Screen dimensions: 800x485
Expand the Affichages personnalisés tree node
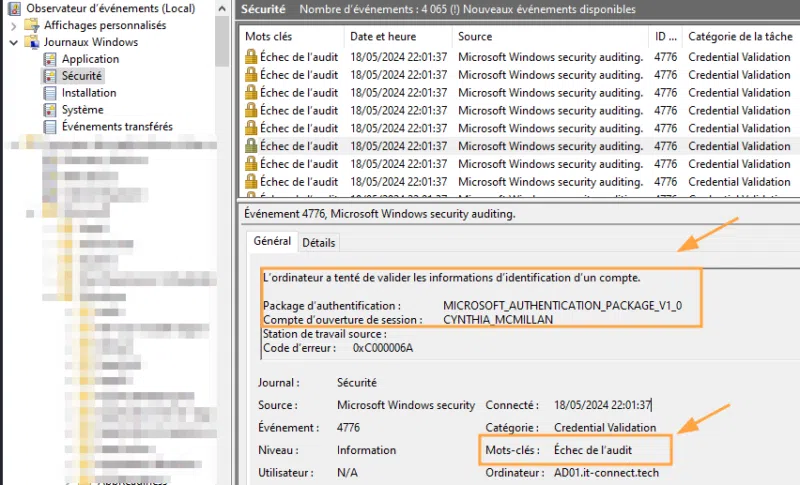pos(14,25)
